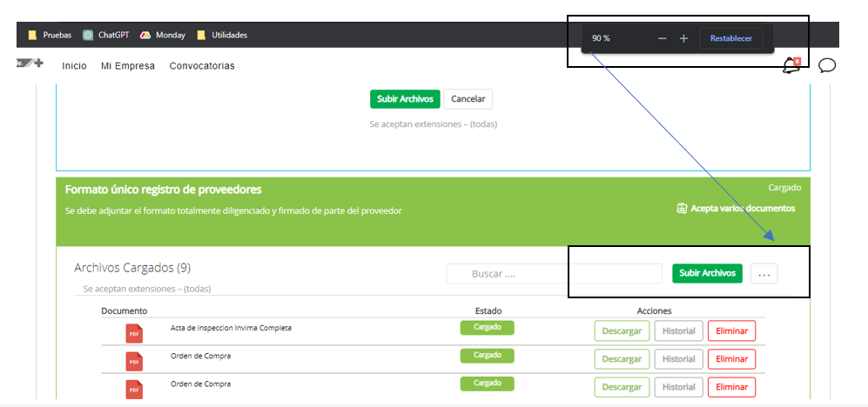
Task: Open the Mi Empresa menu
Action: [x=127, y=66]
